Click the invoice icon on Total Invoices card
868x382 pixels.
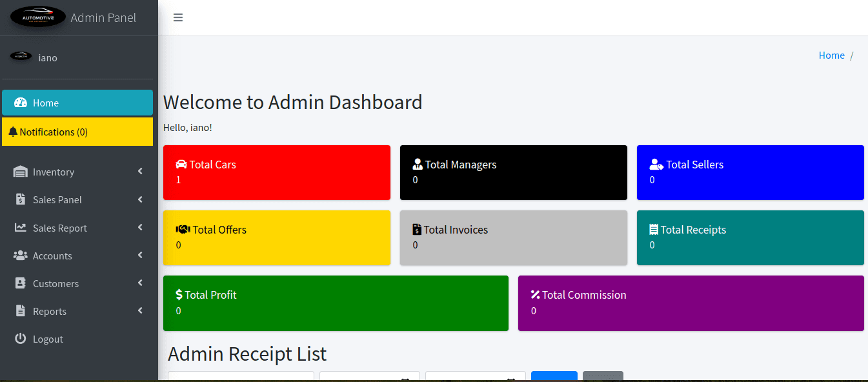[x=417, y=229]
